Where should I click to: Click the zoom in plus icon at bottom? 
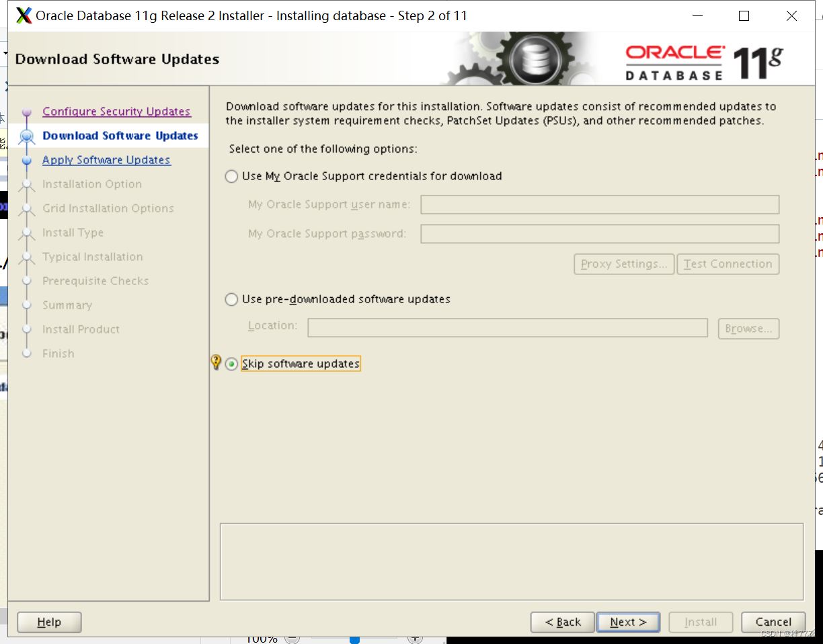point(414,639)
